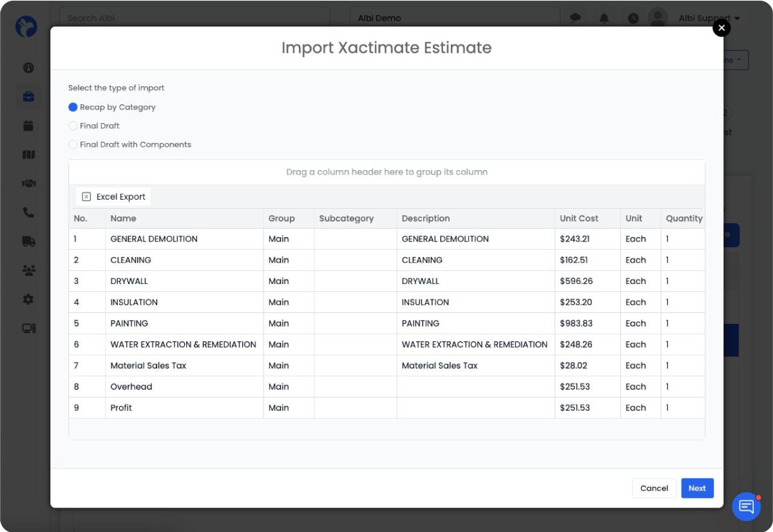Select the truck dispatch icon in sidebar

[x=26, y=241]
